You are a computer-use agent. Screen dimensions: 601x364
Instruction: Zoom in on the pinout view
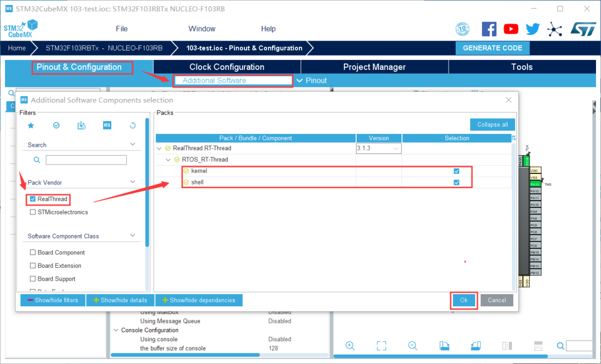tap(350, 346)
